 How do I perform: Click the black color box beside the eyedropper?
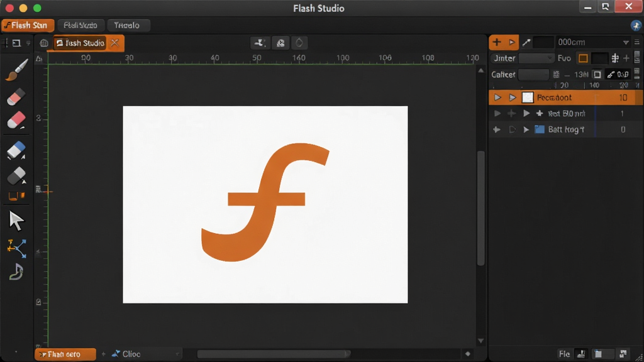(543, 42)
